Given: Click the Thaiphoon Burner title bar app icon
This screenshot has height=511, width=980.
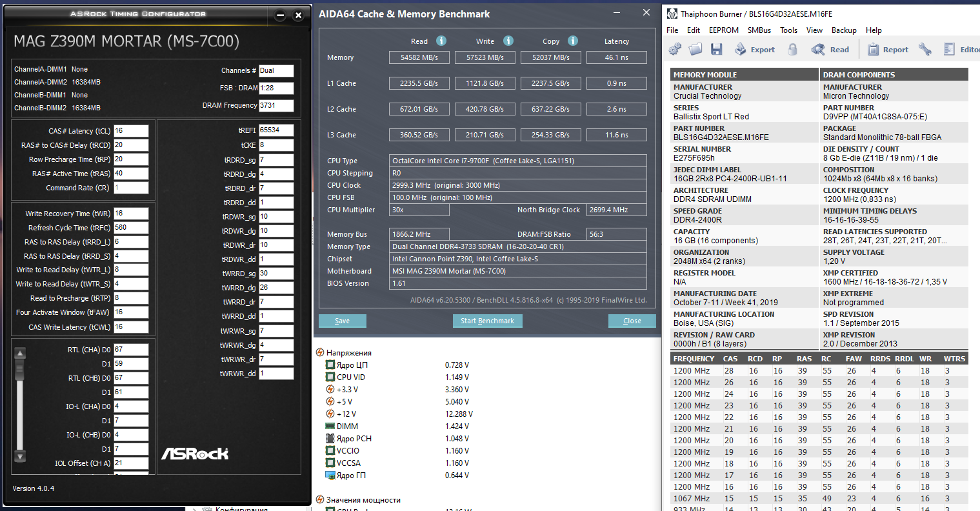Looking at the screenshot, I should click(672, 14).
